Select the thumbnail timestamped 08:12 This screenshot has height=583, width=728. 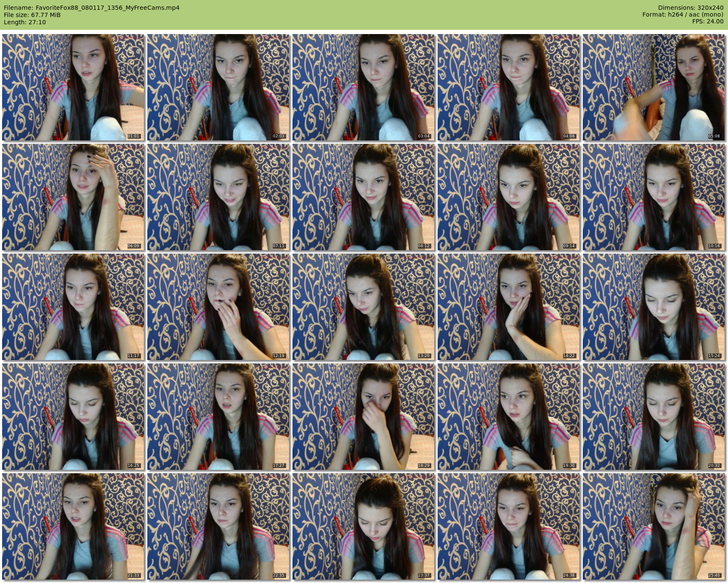(x=363, y=197)
